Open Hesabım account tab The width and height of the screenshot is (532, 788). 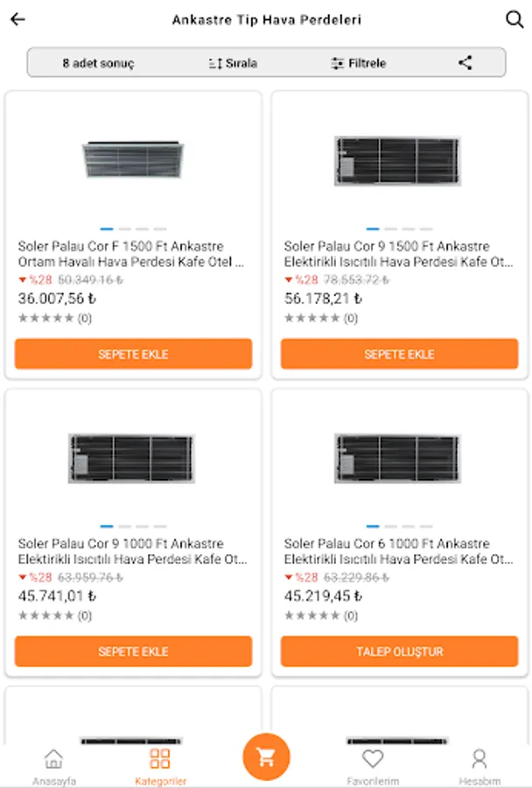pos(479,764)
